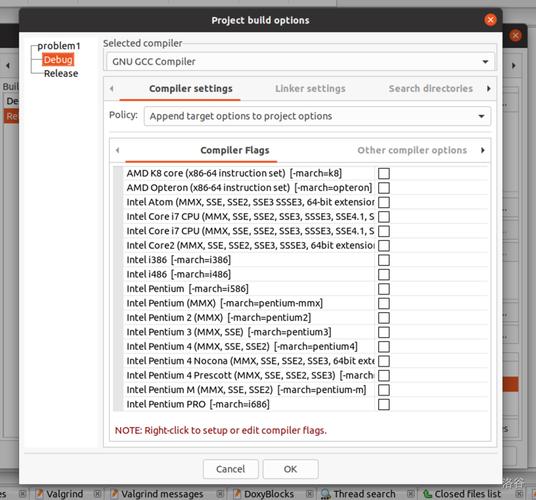Open the Closed files list icon
This screenshot has width=536, height=500.
[x=427, y=494]
